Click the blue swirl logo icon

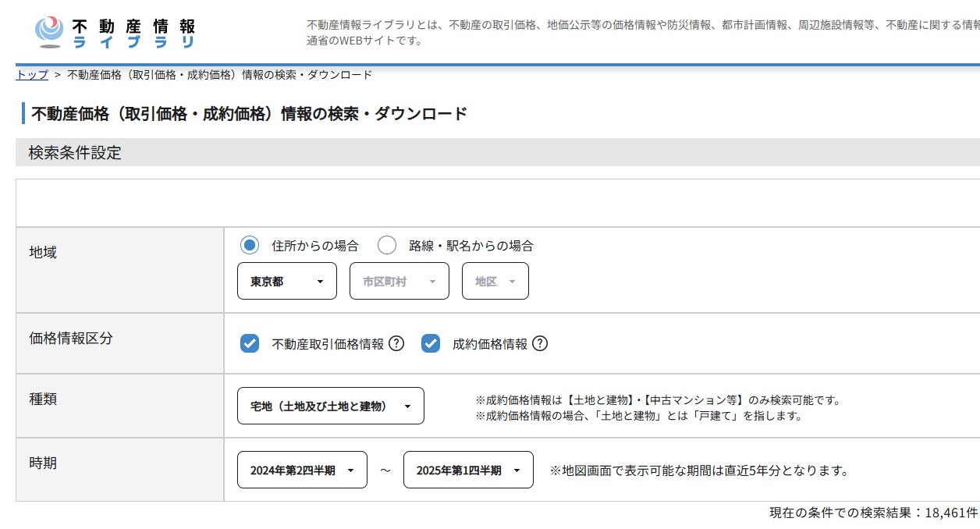(x=49, y=31)
